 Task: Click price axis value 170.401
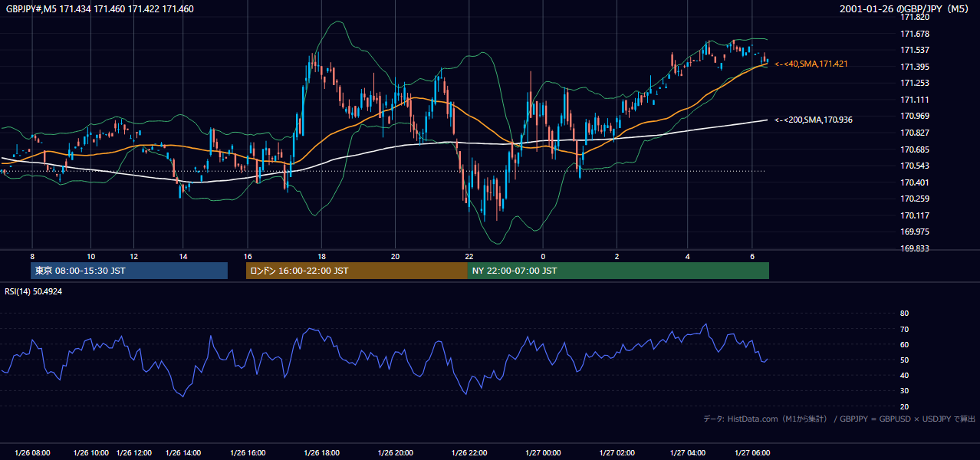[x=915, y=182]
